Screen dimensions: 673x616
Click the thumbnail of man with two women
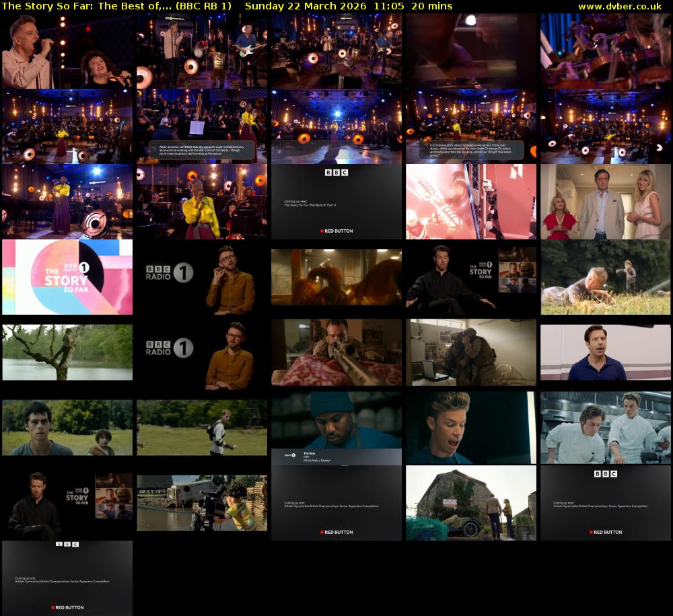606,202
